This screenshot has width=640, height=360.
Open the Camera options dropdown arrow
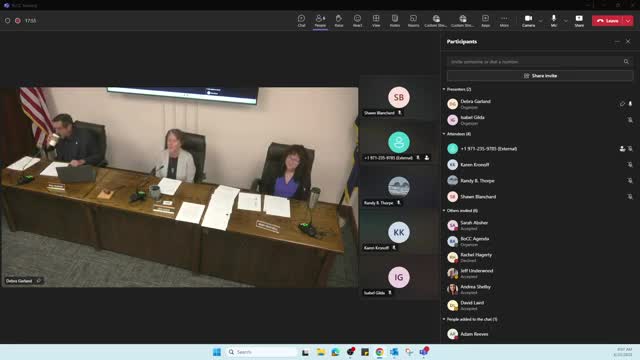(x=541, y=20)
